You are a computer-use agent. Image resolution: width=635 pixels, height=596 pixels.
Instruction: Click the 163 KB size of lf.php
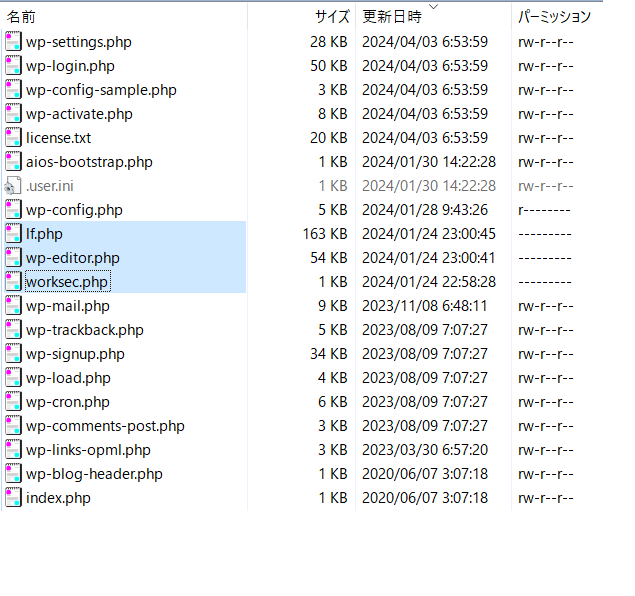tap(325, 234)
